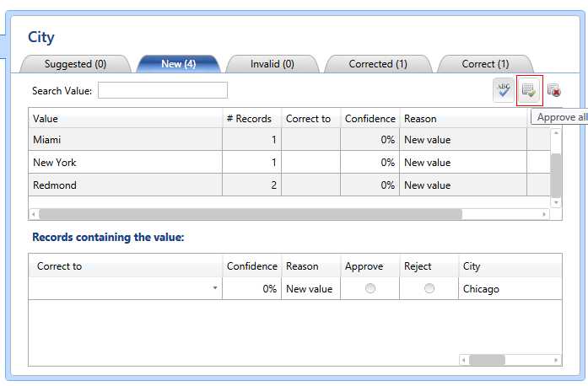Click the Reject all terms icon

coord(554,90)
